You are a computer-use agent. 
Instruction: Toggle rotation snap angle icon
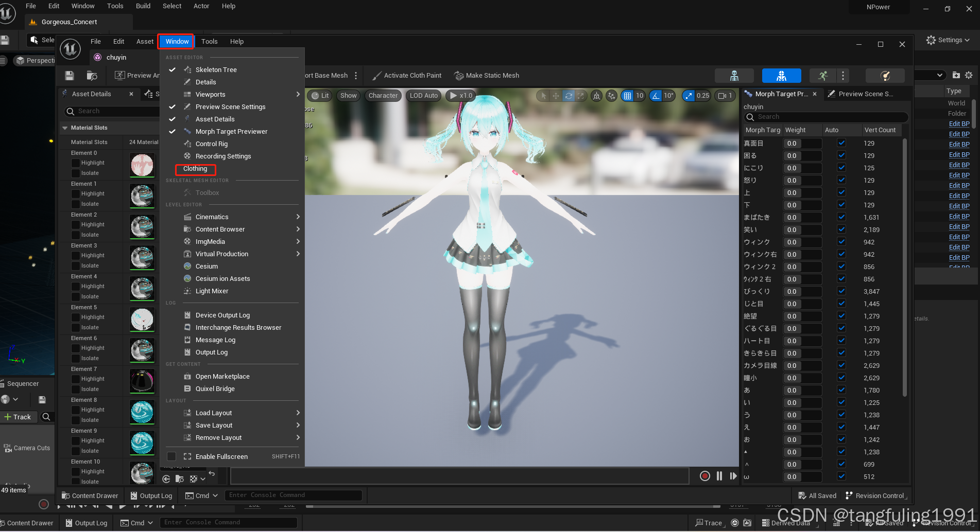click(x=655, y=96)
